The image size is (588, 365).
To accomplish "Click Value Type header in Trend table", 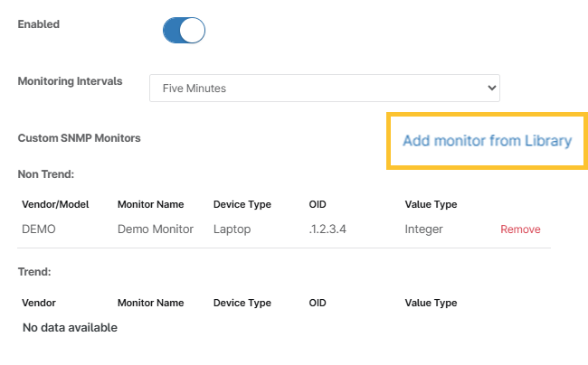I will click(431, 303).
